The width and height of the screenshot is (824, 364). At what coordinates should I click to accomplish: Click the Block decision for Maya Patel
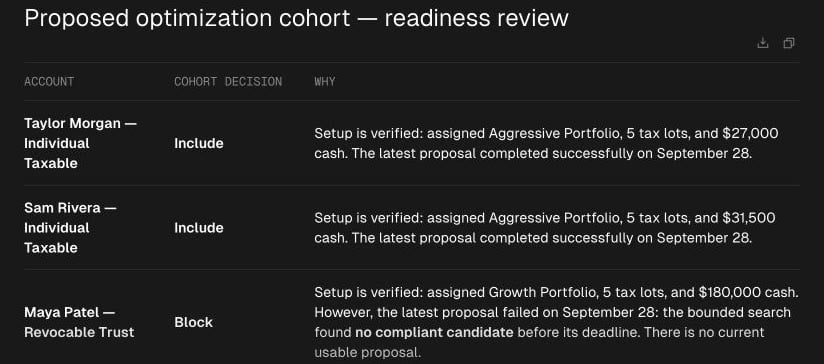point(193,323)
